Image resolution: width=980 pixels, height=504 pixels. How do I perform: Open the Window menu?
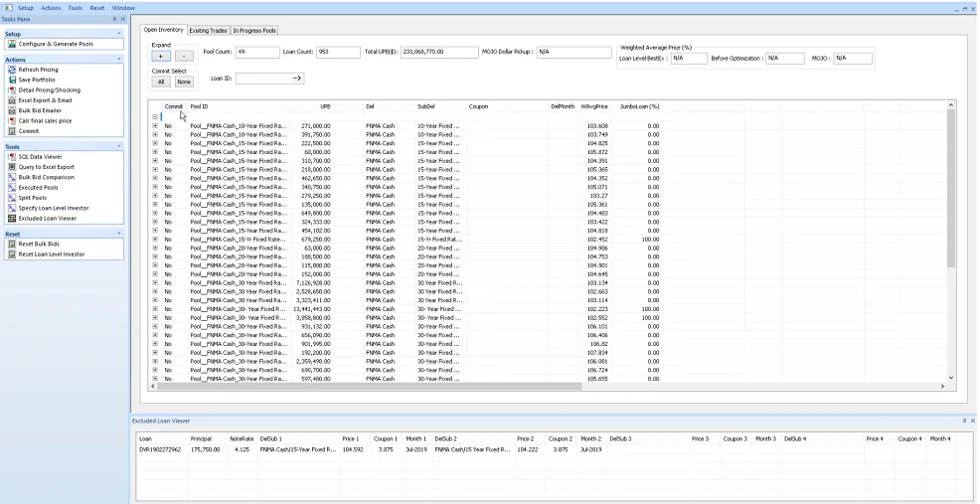pyautogui.click(x=123, y=8)
